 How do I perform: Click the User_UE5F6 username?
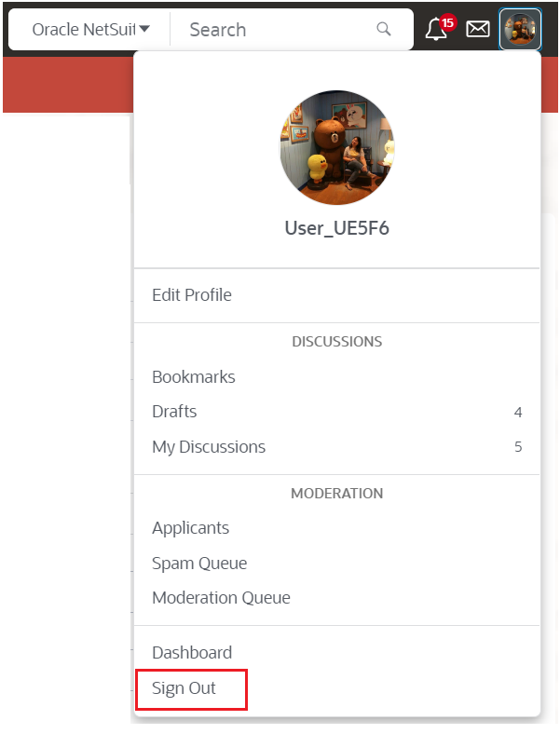coord(337,228)
